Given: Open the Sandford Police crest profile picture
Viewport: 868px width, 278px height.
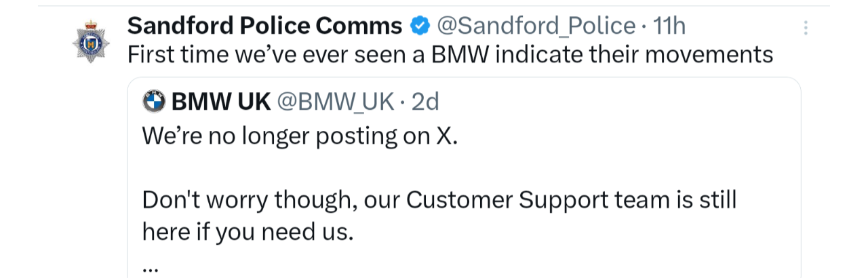Looking at the screenshot, I should click(91, 42).
